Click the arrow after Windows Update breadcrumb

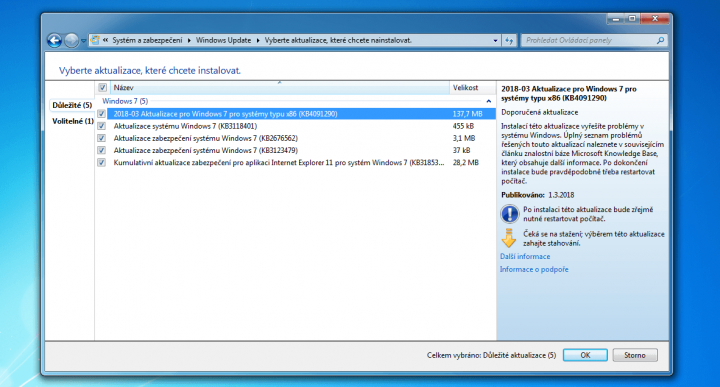point(258,40)
